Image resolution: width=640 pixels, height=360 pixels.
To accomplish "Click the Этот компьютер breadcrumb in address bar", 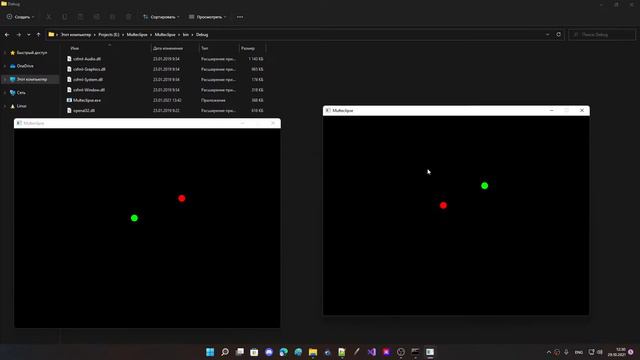I will (x=76, y=35).
